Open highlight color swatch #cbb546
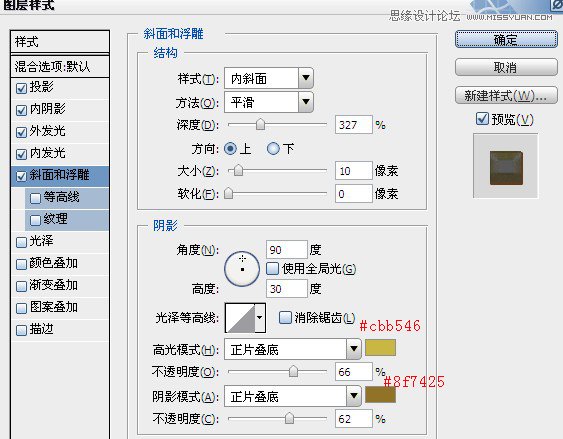 (380, 348)
